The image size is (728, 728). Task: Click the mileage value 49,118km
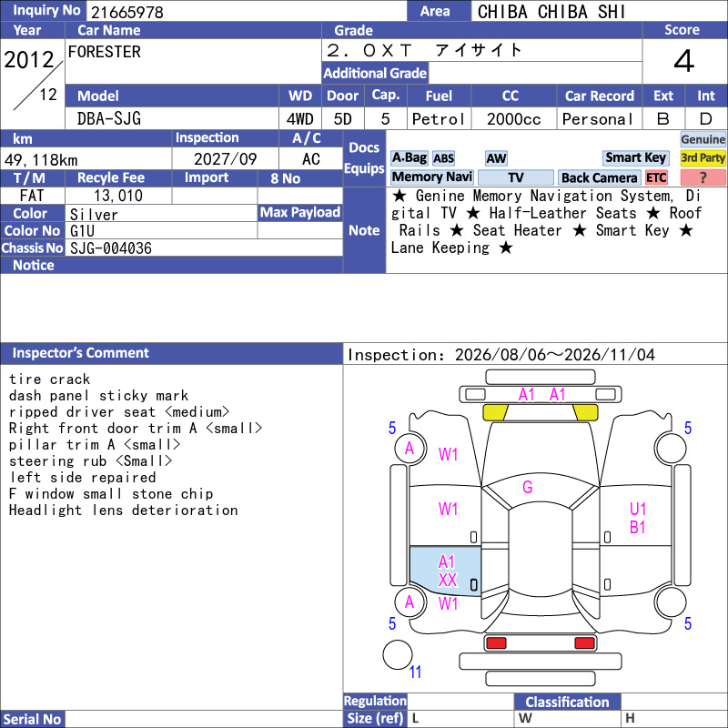[x=41, y=160]
